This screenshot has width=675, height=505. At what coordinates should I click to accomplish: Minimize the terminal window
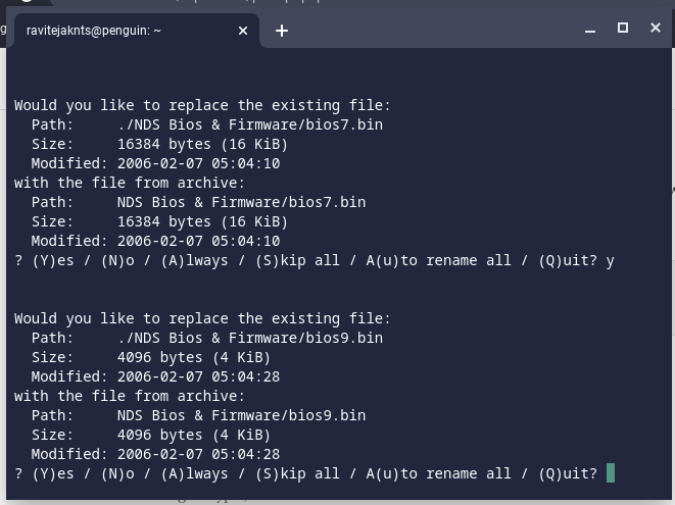(590, 30)
